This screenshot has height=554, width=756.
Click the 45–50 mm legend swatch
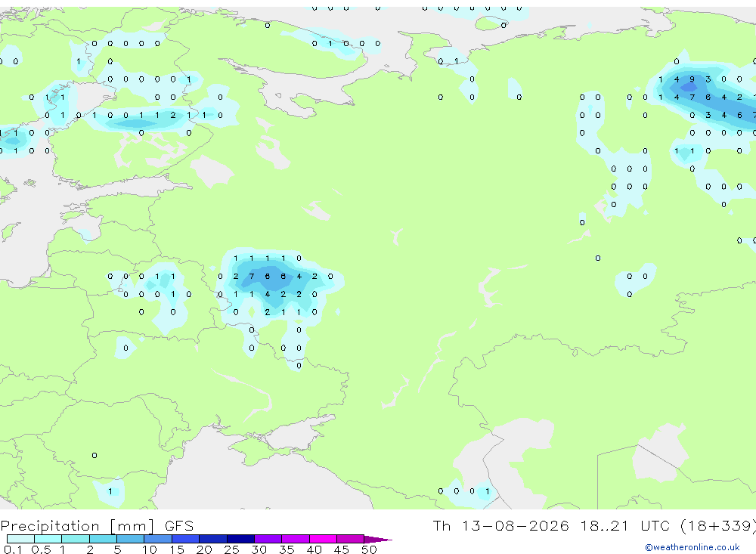(351, 539)
